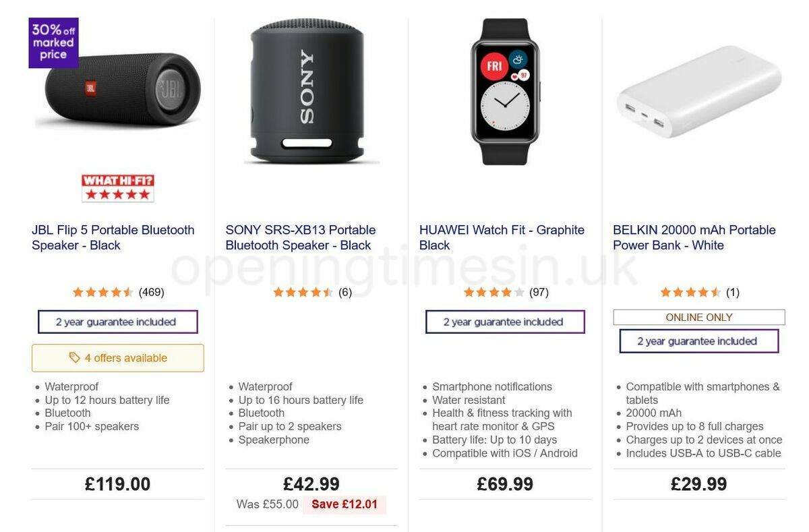809x532 pixels.
Task: Click the JBL 2 year guarantee included badge
Action: click(118, 322)
